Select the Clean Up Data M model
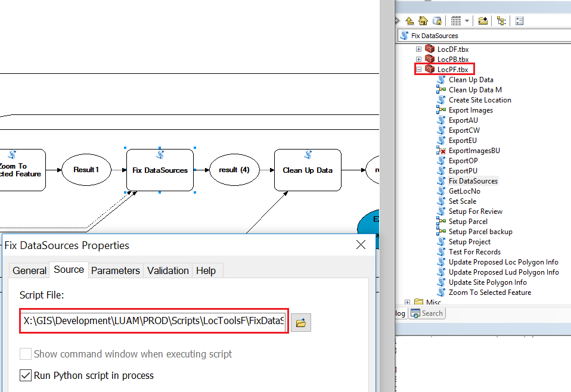The height and width of the screenshot is (392, 571). point(475,90)
